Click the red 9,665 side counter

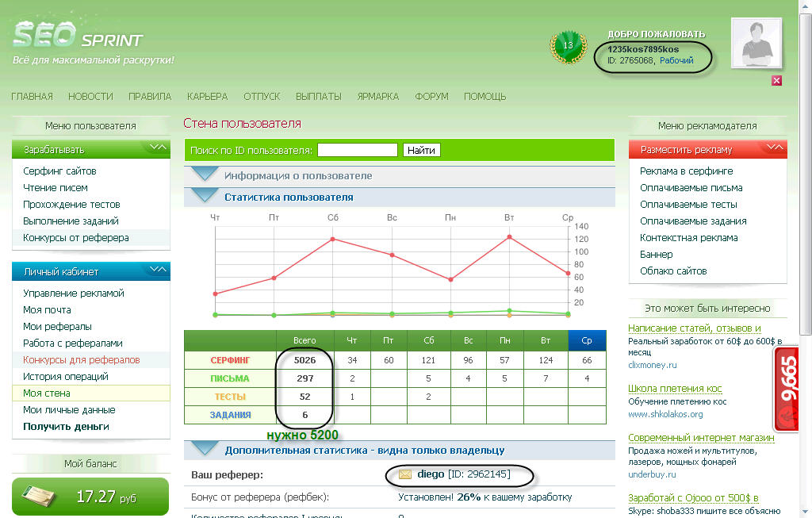click(x=787, y=389)
